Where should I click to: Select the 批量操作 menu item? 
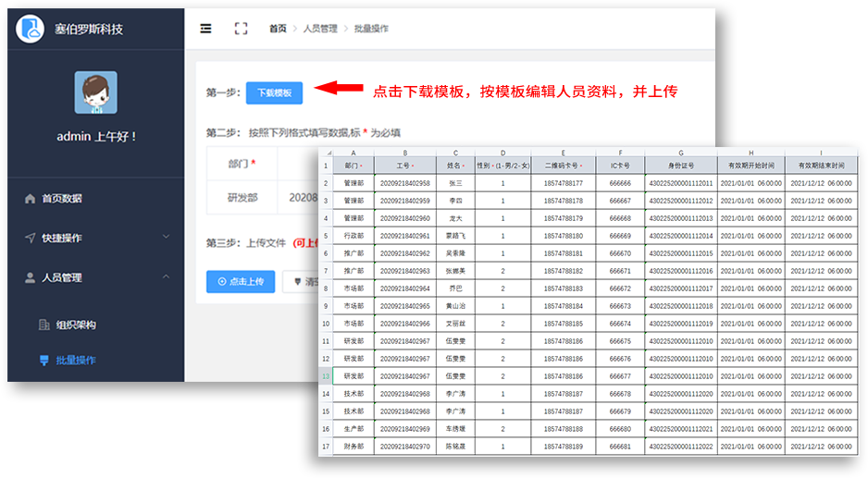[x=75, y=361]
